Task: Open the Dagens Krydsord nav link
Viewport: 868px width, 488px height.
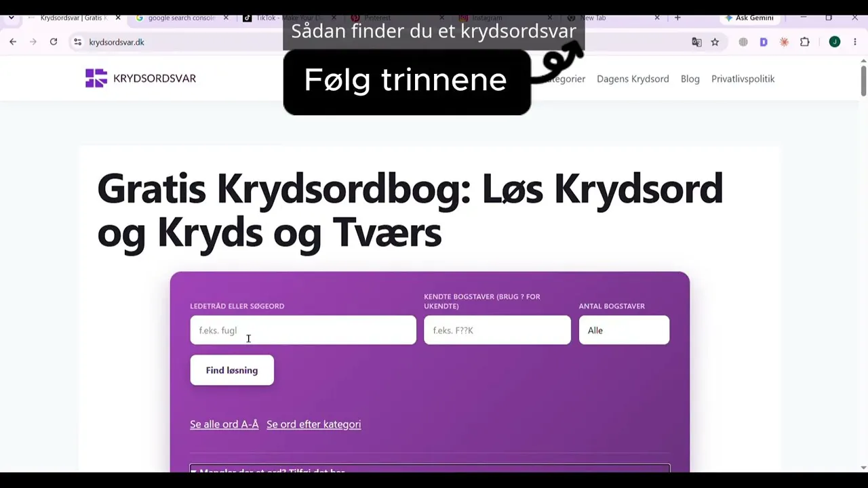Action: (x=633, y=79)
